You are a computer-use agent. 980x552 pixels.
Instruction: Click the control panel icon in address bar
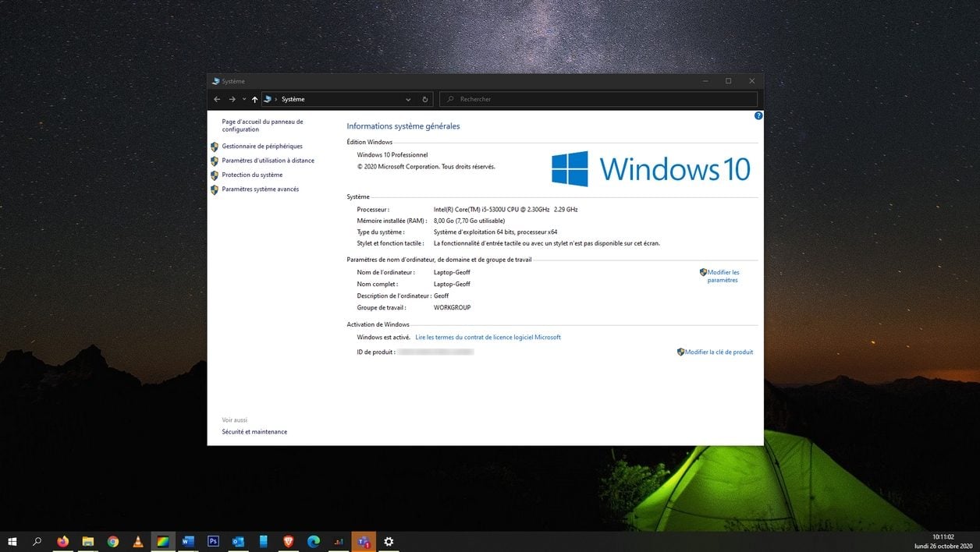pos(268,99)
